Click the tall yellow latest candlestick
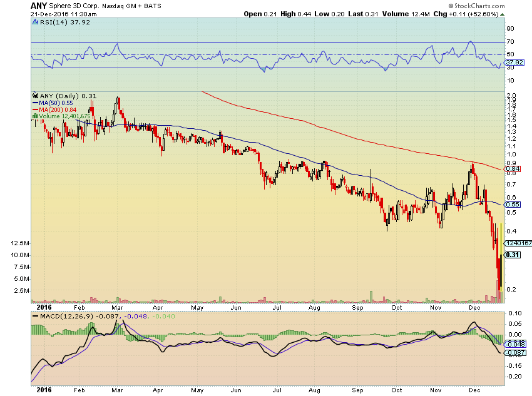The width and height of the screenshot is (532, 396). point(501,256)
